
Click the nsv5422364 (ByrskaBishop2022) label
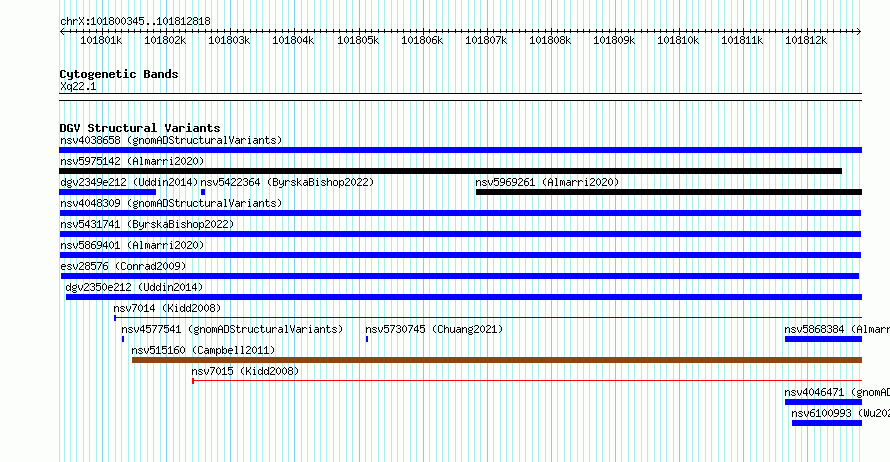(x=287, y=182)
